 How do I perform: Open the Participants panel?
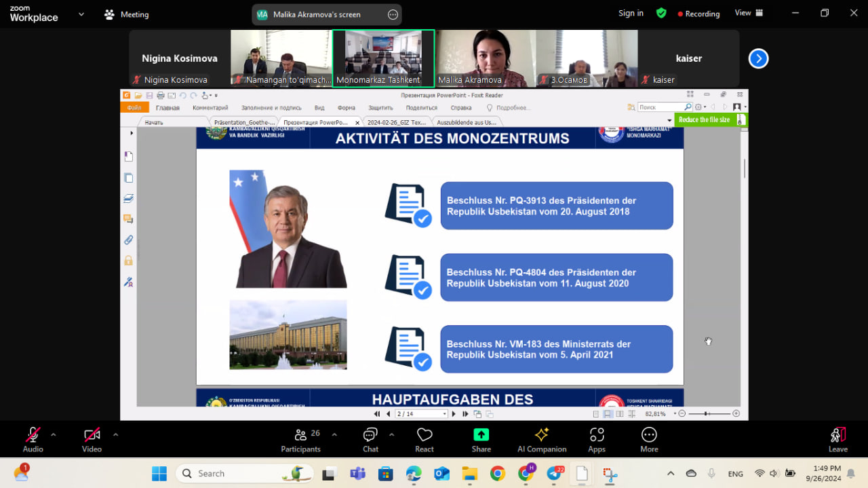pos(300,439)
